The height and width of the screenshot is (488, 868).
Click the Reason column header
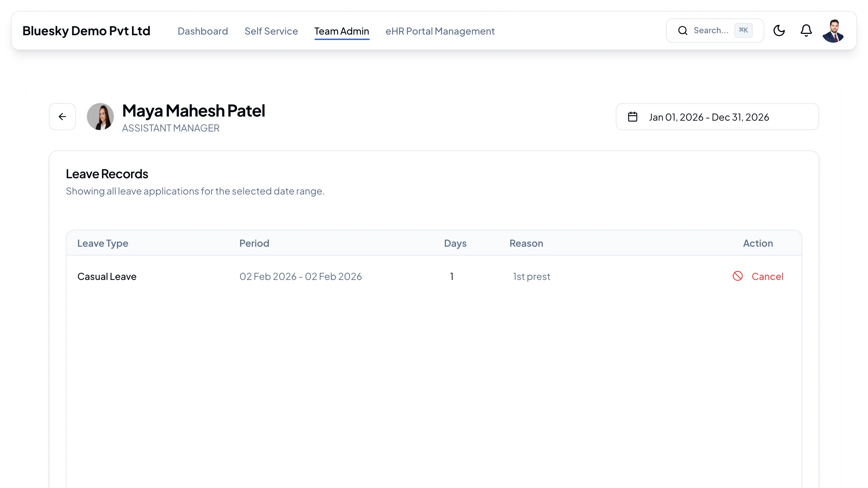(526, 243)
